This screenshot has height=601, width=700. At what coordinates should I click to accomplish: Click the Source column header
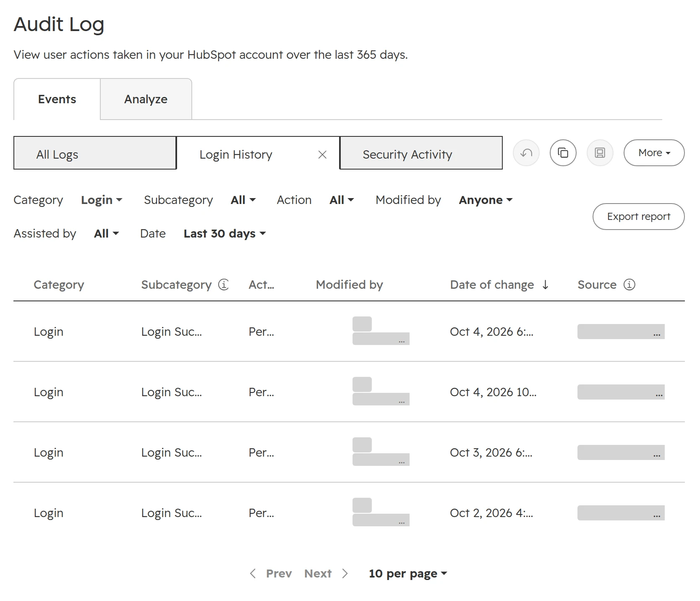pos(597,285)
